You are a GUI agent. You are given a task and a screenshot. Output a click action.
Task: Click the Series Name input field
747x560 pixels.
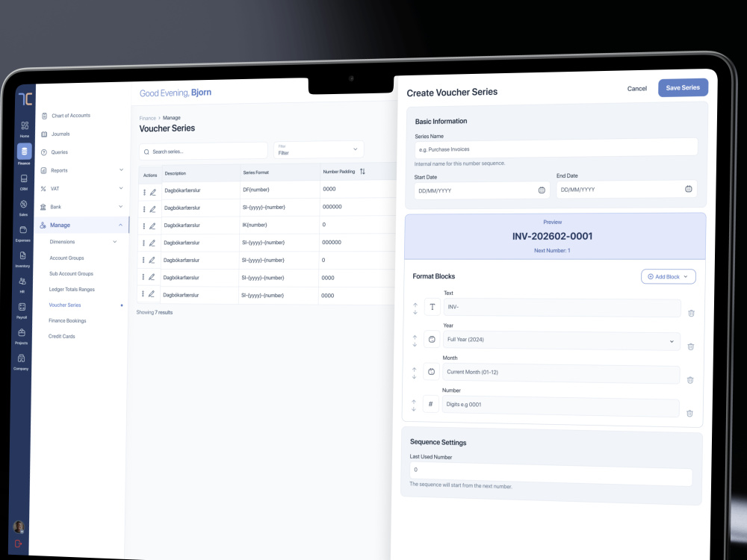tap(556, 148)
